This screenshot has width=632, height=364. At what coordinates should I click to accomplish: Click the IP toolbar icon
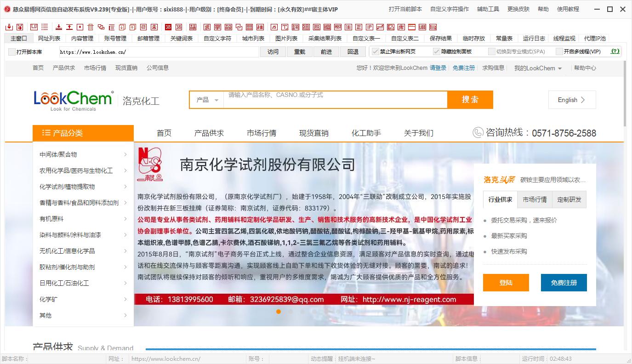370,27
